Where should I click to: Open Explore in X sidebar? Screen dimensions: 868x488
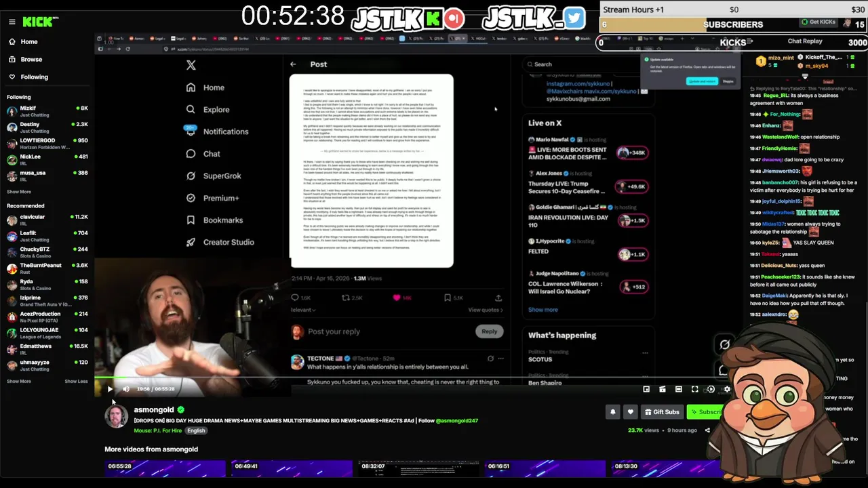click(208, 110)
